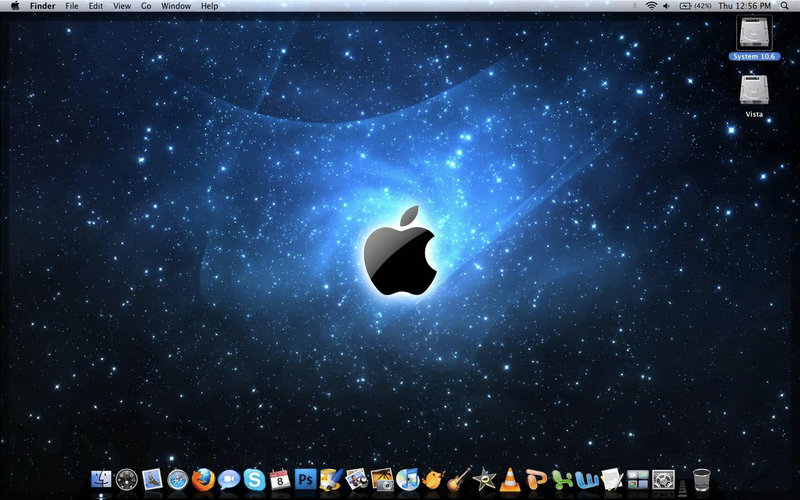Click the "System 10.6" drive label

click(754, 57)
